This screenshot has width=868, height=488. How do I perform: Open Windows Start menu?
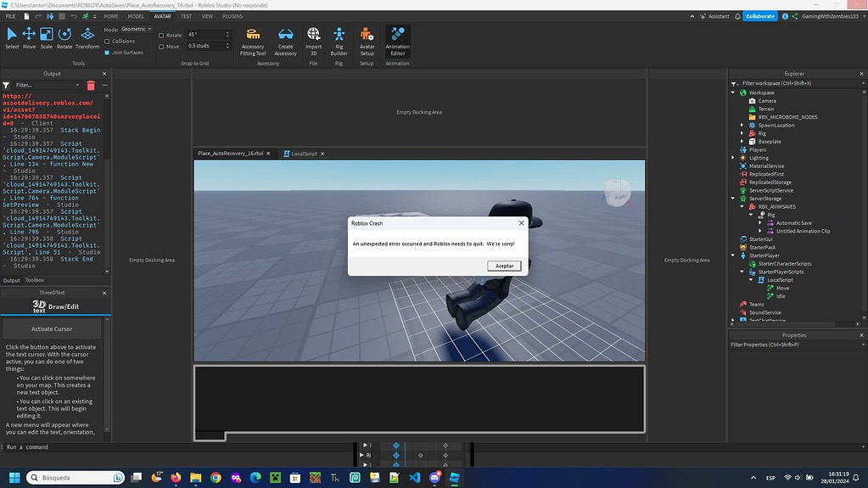tap(15, 478)
